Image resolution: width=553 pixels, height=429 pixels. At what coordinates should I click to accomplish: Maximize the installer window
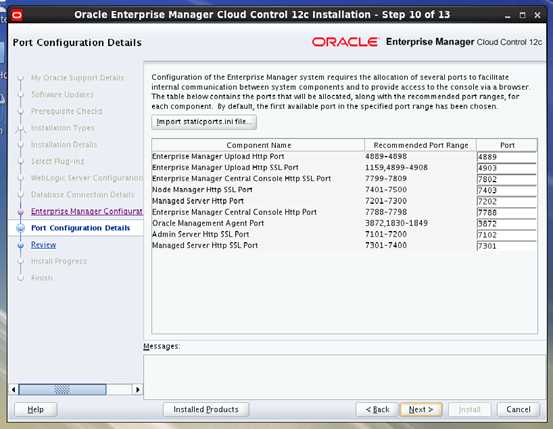click(522, 15)
